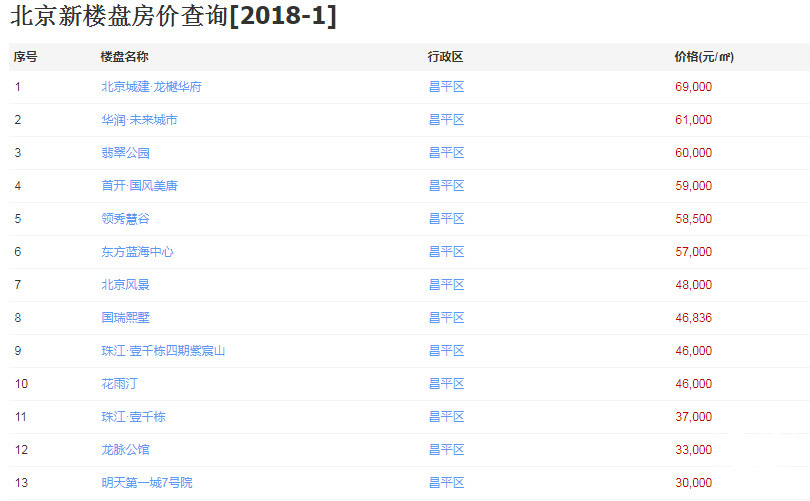The height and width of the screenshot is (501, 810).
Task: Open the 东方蓝海中心 property link
Action: (x=137, y=252)
